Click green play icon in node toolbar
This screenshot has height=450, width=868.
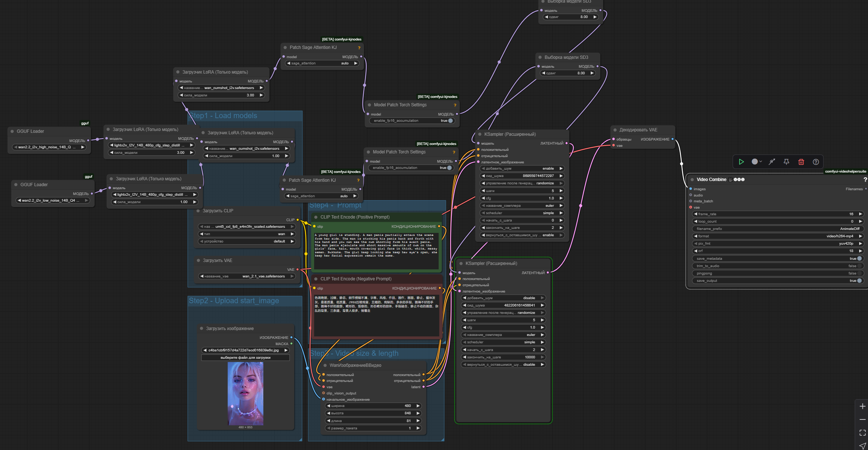pyautogui.click(x=741, y=162)
